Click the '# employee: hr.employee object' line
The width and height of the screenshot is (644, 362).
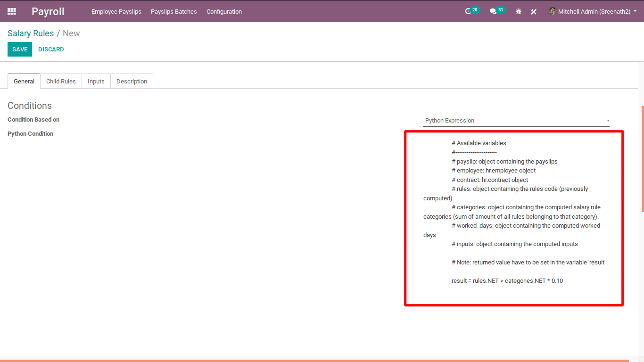pos(494,171)
